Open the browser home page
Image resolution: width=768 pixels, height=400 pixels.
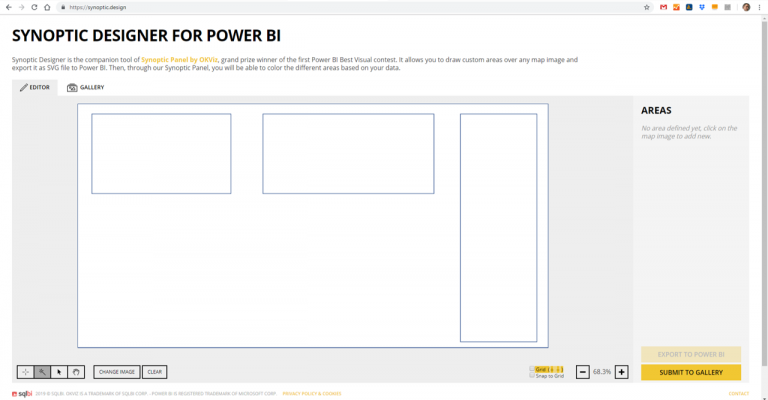(47, 7)
